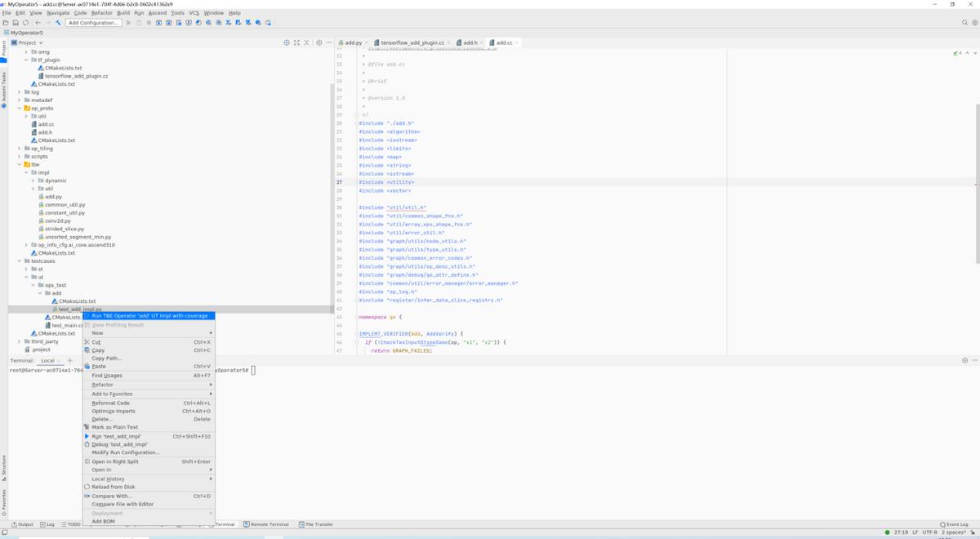Click the Search Everywhere magnifier icon
The height and width of the screenshot is (539, 980).
(964, 23)
